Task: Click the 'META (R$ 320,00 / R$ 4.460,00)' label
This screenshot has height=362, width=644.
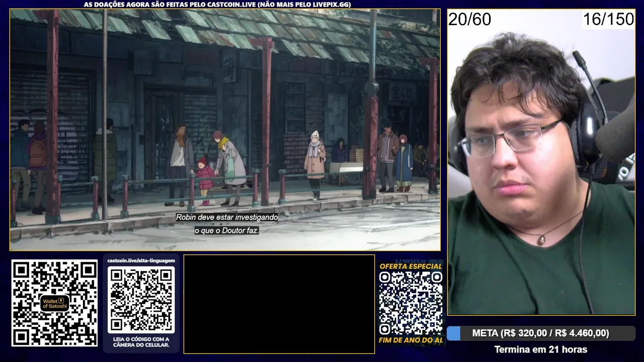Action: pyautogui.click(x=541, y=333)
